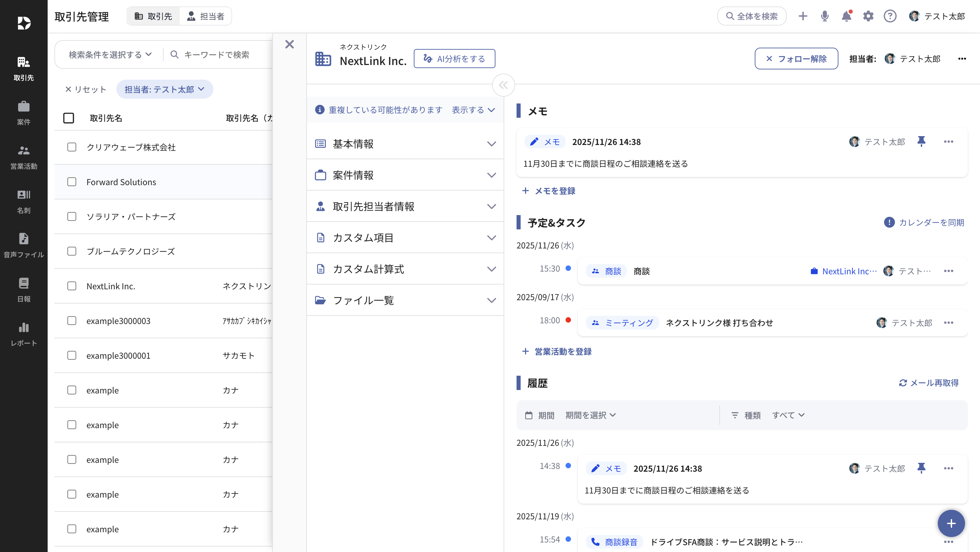Screen dimensions: 980x552
Task: Click the keyword search input field
Action: tap(220, 54)
